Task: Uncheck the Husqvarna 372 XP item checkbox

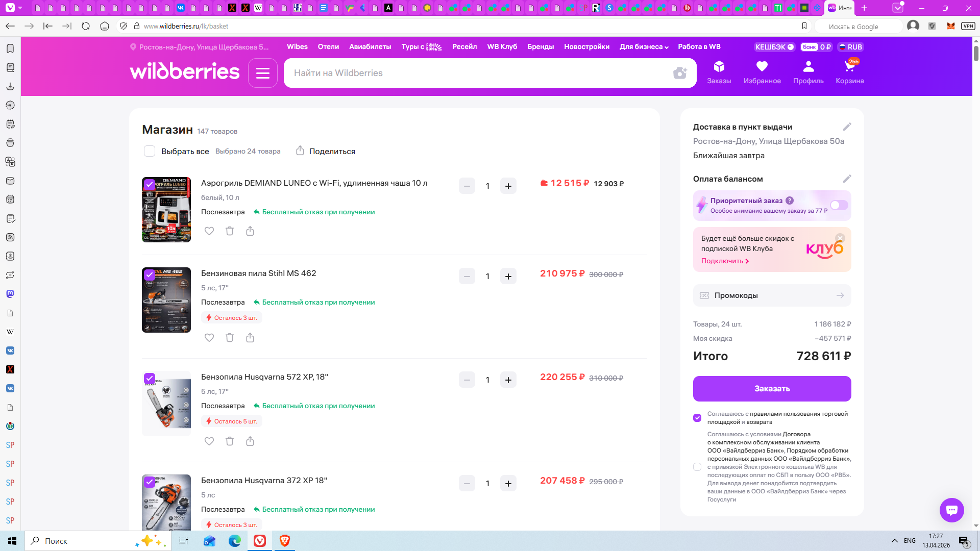Action: point(150,482)
